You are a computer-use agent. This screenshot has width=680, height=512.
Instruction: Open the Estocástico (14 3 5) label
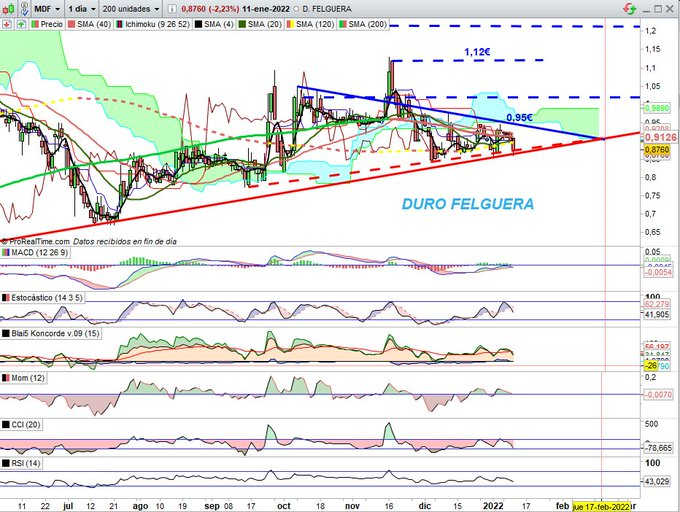click(46, 298)
